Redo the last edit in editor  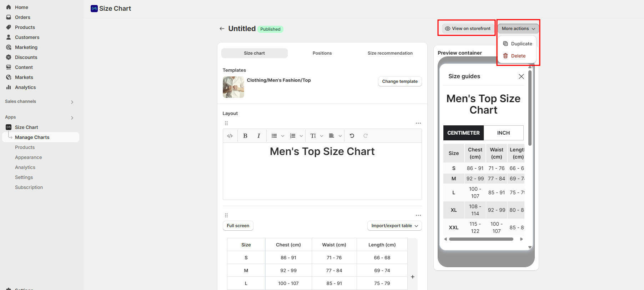coord(366,136)
